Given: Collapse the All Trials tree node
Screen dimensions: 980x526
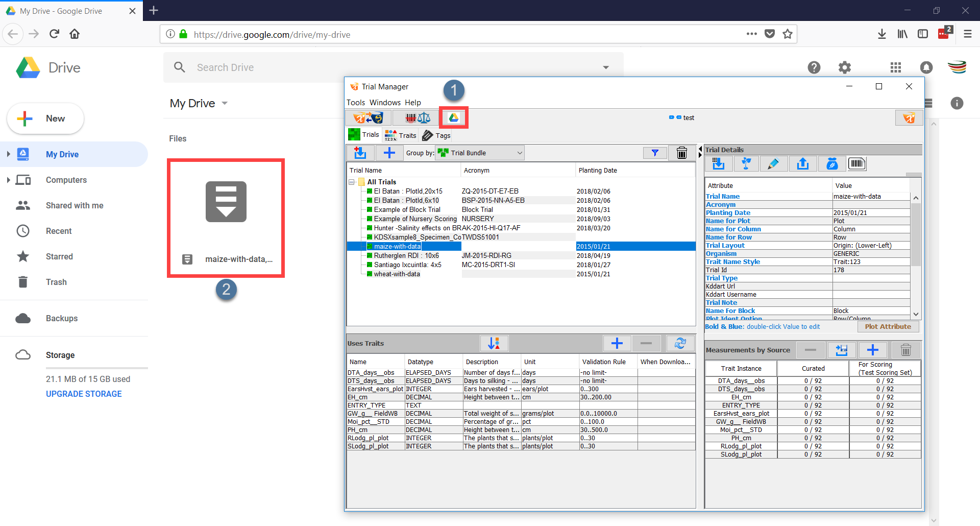Looking at the screenshot, I should point(352,182).
